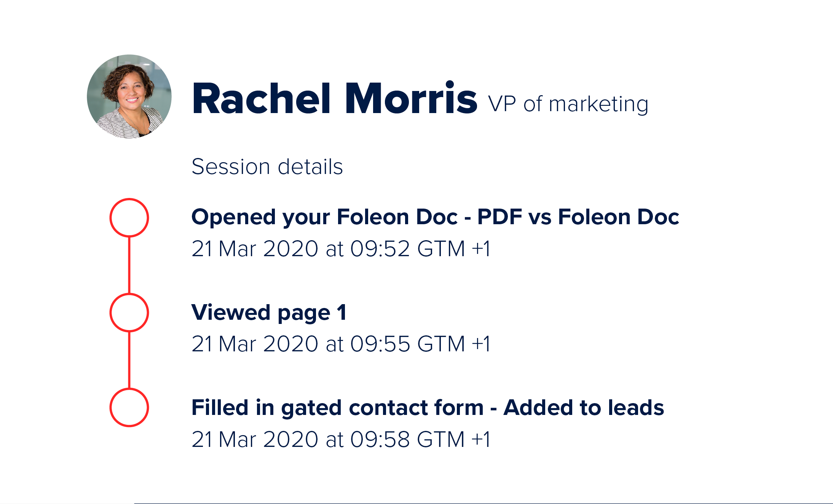The image size is (833, 504).
Task: Click the horizontal divider line at the bottom
Action: [x=483, y=503]
